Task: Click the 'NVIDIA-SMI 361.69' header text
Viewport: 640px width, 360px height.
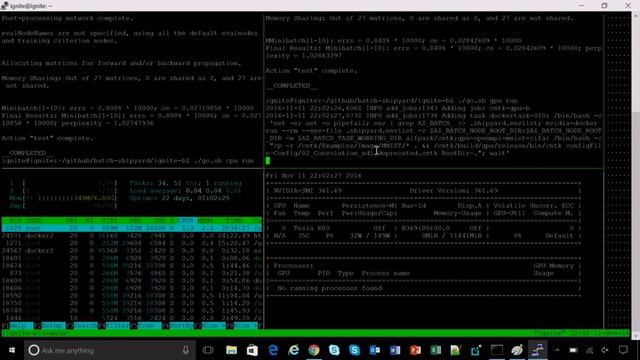Action: [x=307, y=191]
